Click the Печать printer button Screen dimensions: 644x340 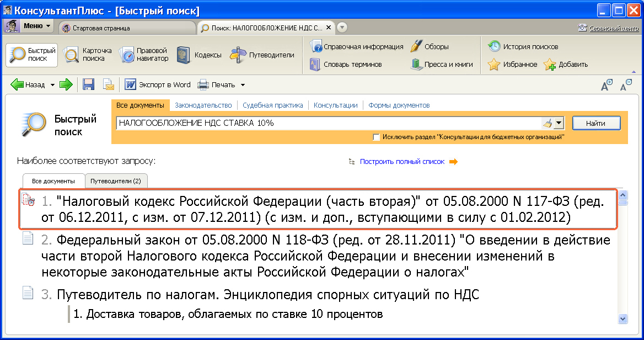[216, 84]
